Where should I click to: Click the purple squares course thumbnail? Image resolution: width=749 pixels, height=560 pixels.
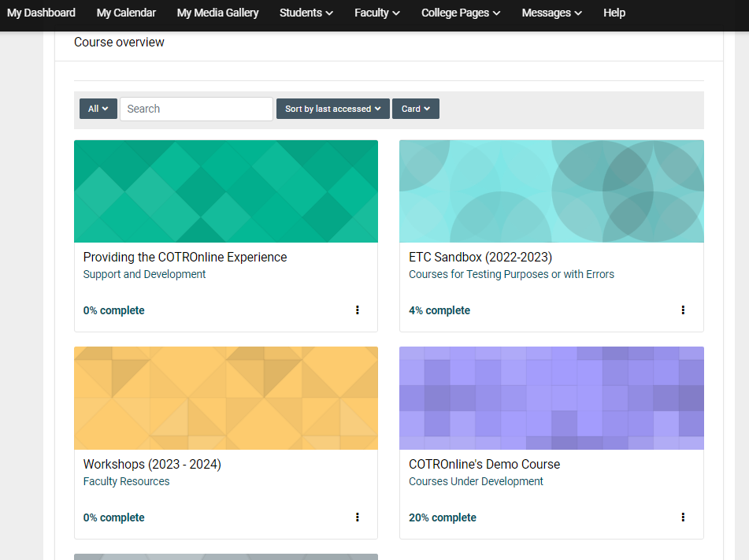click(552, 398)
